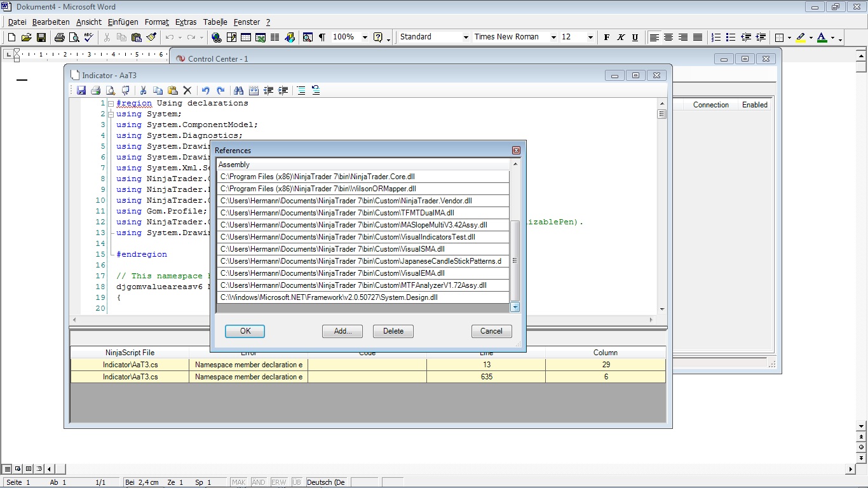The width and height of the screenshot is (868, 488).
Task: Set centered text alignment in Word
Action: click(x=668, y=37)
